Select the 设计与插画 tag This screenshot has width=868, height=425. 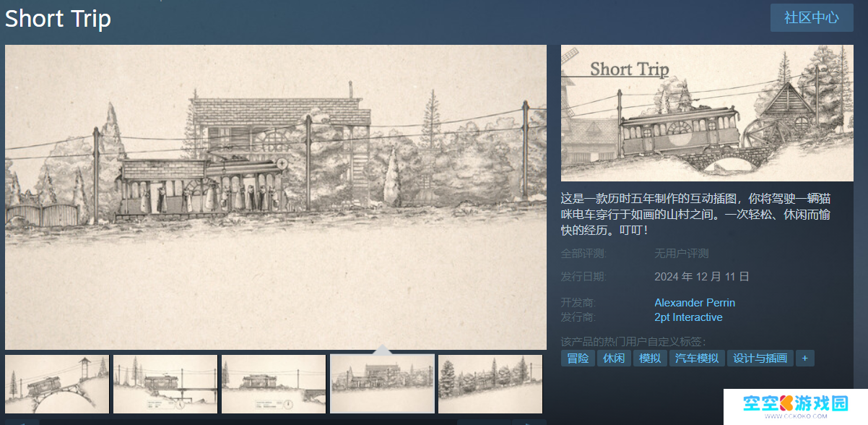pos(760,359)
